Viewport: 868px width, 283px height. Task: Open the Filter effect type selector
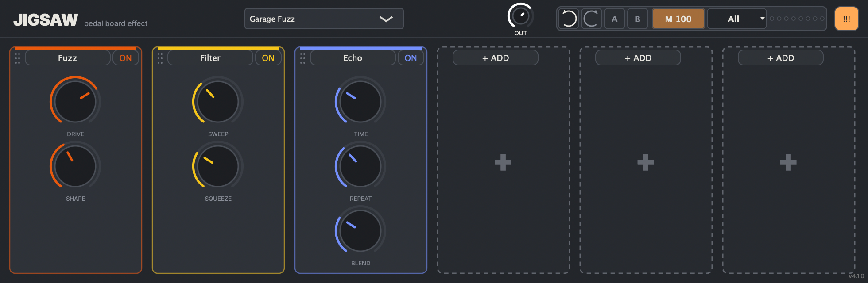(x=210, y=58)
